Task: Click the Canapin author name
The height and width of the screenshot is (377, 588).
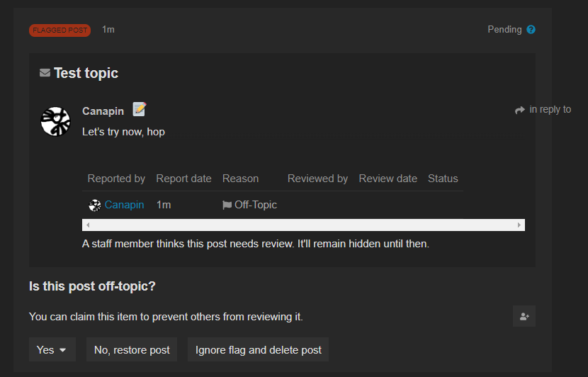Action: click(x=103, y=111)
